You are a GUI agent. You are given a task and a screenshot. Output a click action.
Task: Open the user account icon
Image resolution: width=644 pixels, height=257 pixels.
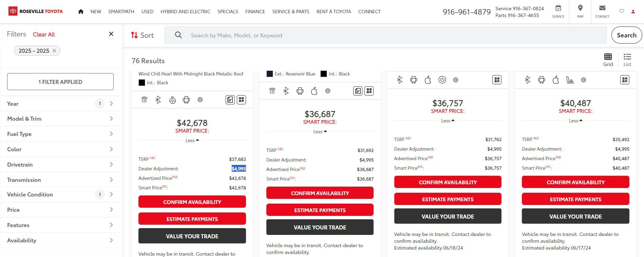pos(633,12)
